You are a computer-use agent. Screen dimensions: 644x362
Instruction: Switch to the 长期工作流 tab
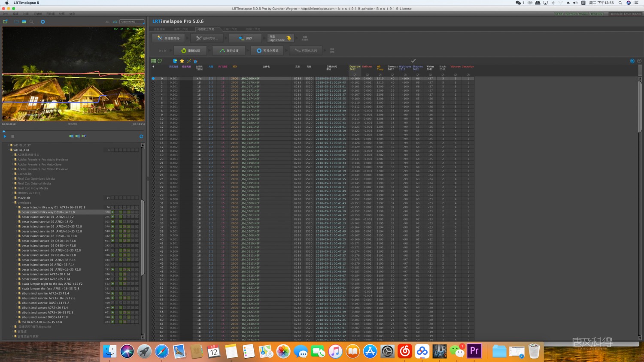click(x=230, y=29)
